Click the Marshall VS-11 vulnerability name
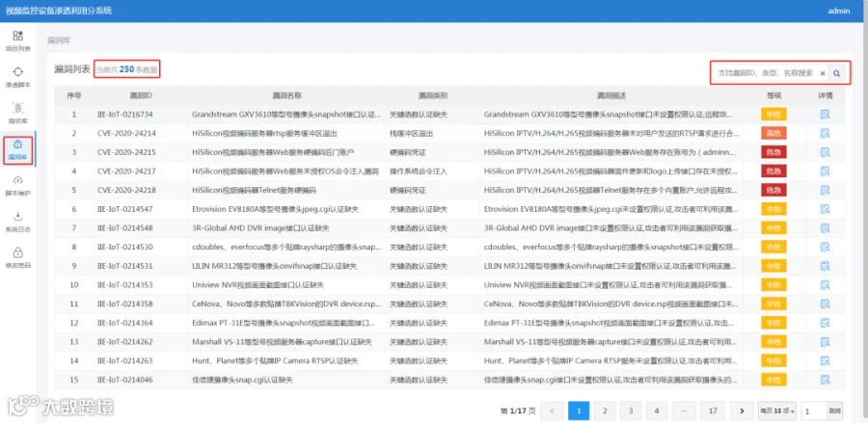This screenshot has width=868, height=423. (282, 342)
